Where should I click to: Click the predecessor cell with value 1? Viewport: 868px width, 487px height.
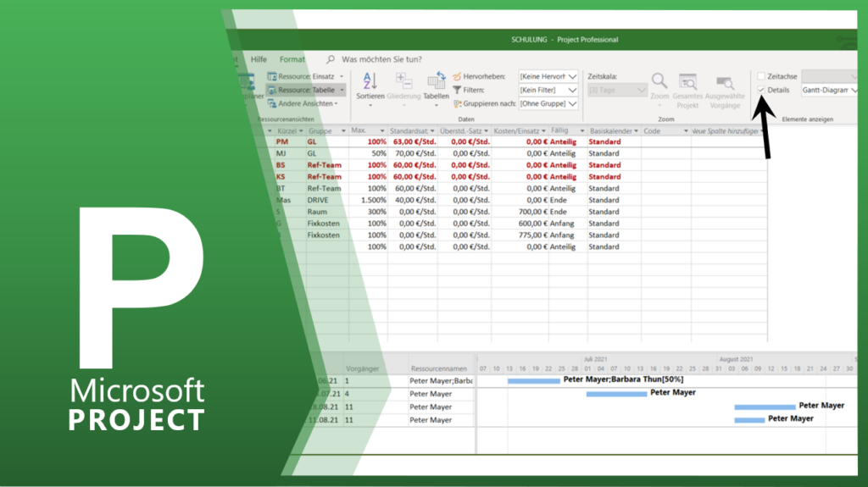(376, 381)
